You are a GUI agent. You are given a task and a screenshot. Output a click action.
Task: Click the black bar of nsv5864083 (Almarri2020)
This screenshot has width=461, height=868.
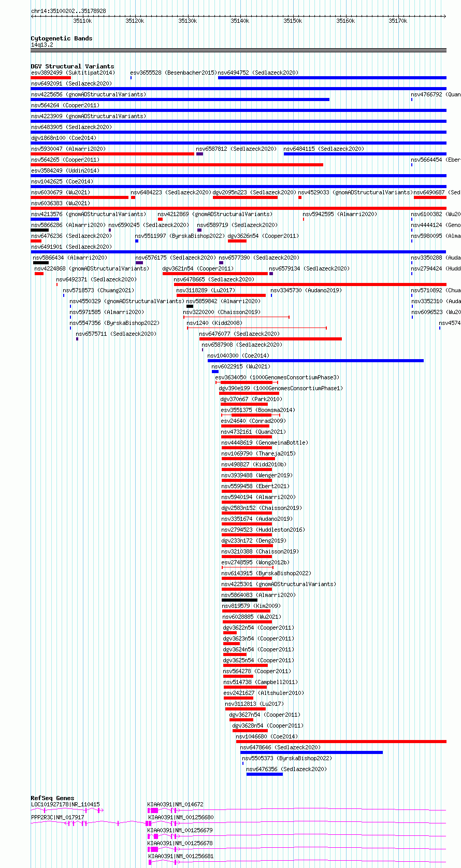[240, 600]
